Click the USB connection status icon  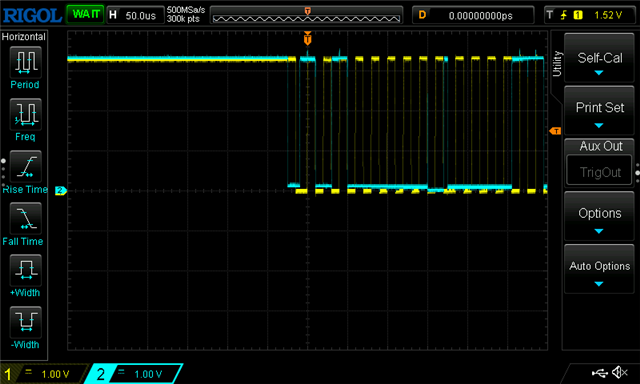(599, 373)
